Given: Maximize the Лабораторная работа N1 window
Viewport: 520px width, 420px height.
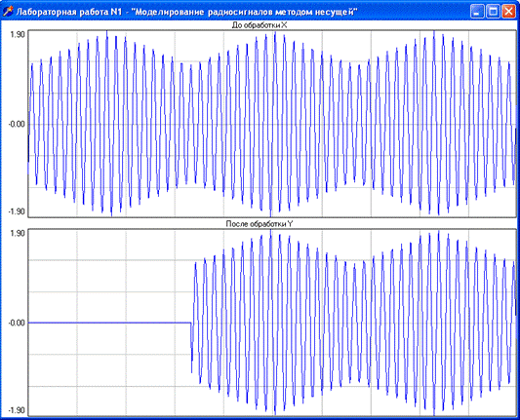Looking at the screenshot, I should [x=493, y=12].
